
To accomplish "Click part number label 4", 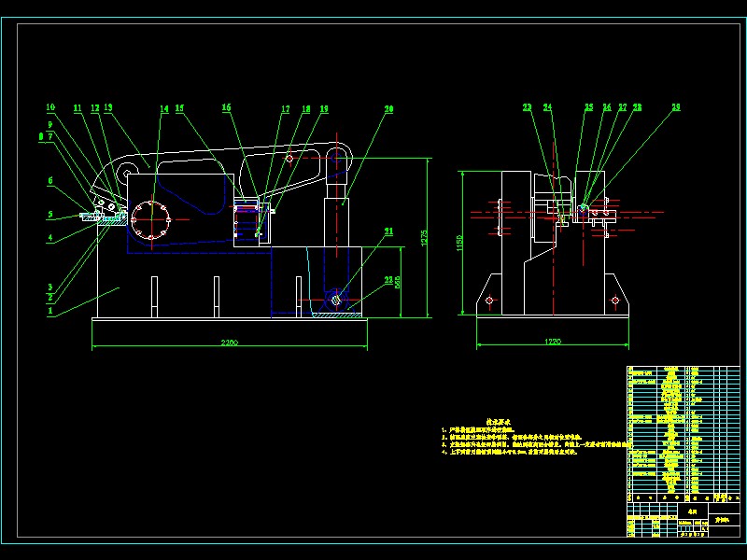I will [x=50, y=238].
